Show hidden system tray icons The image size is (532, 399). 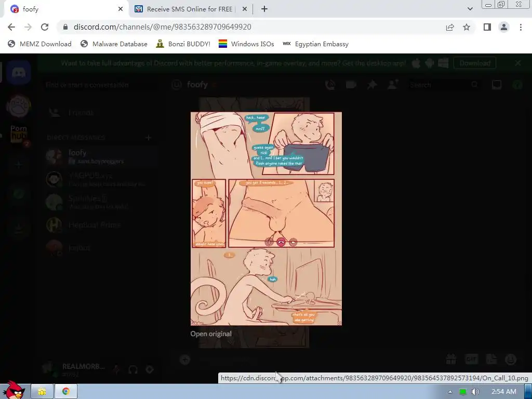tap(450, 392)
